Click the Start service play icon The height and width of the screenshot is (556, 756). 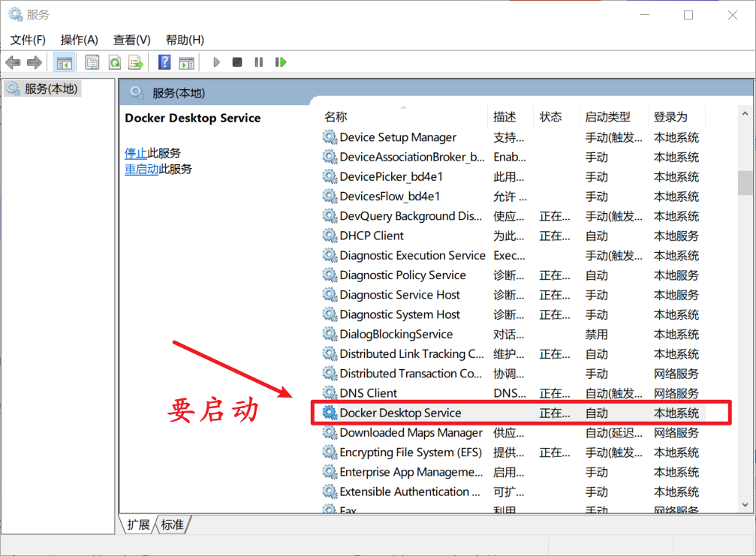[216, 62]
